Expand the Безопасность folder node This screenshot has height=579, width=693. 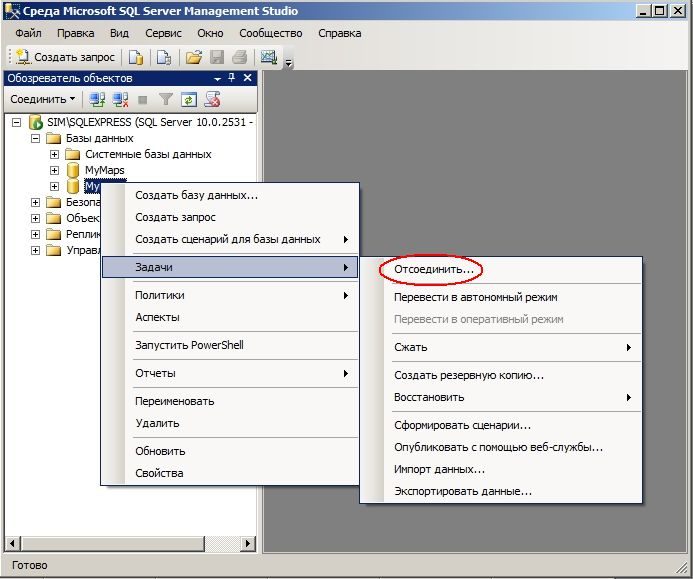point(35,202)
